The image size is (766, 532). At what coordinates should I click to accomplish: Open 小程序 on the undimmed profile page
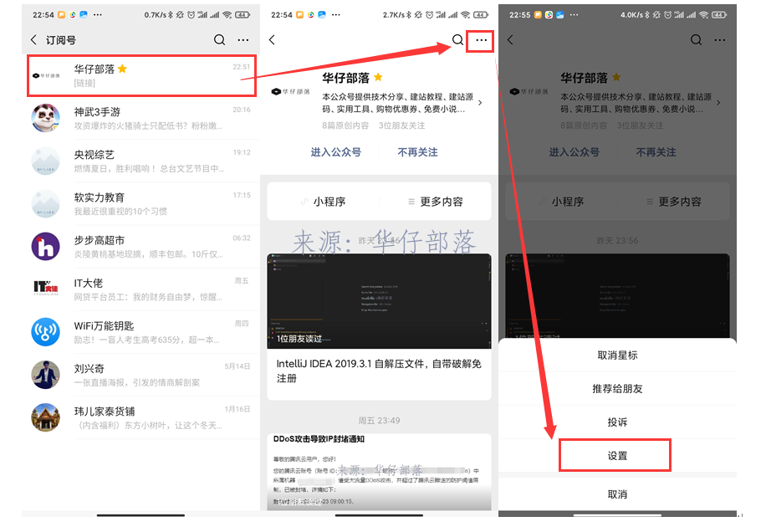click(324, 202)
